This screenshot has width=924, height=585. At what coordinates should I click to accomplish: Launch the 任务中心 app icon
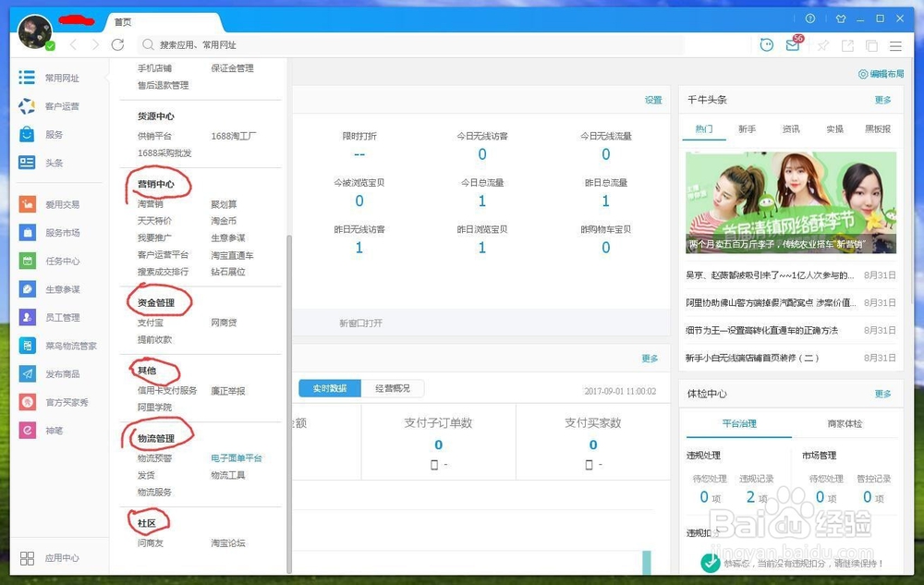(x=27, y=261)
